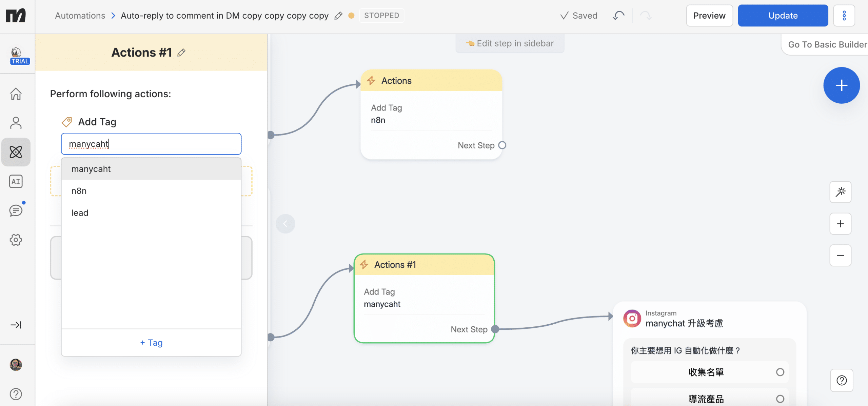Open help icon in sidebar
This screenshot has width=868, height=406.
pyautogui.click(x=16, y=394)
